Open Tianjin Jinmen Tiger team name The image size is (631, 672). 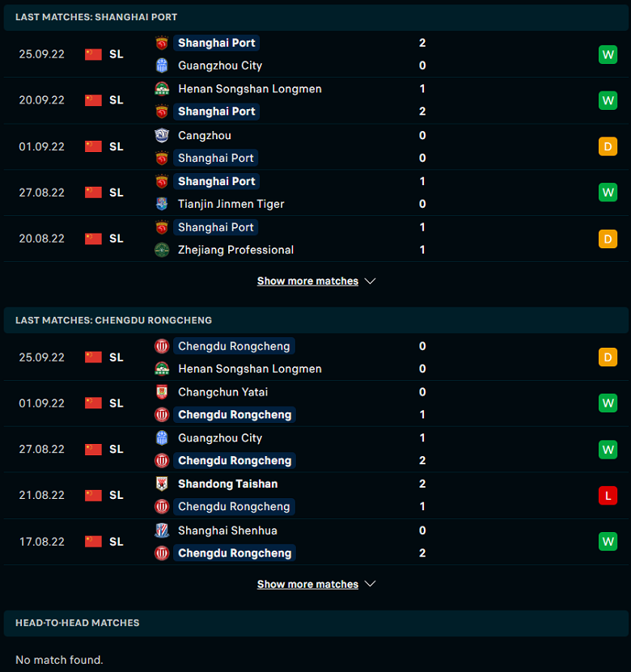pos(231,204)
